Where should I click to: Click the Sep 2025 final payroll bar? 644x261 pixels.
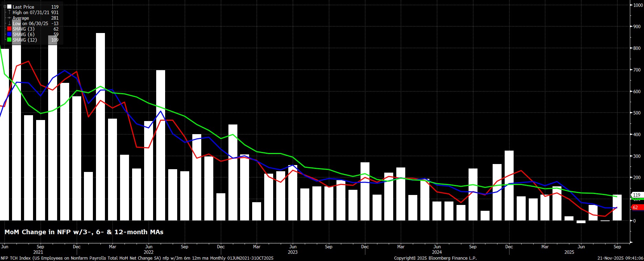pyautogui.click(x=617, y=207)
